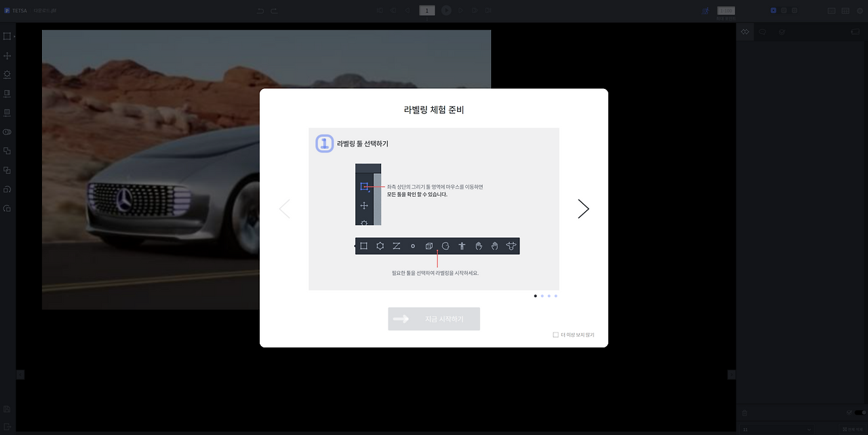Select the fourth pagination dot
The height and width of the screenshot is (435, 868).
[x=555, y=296]
